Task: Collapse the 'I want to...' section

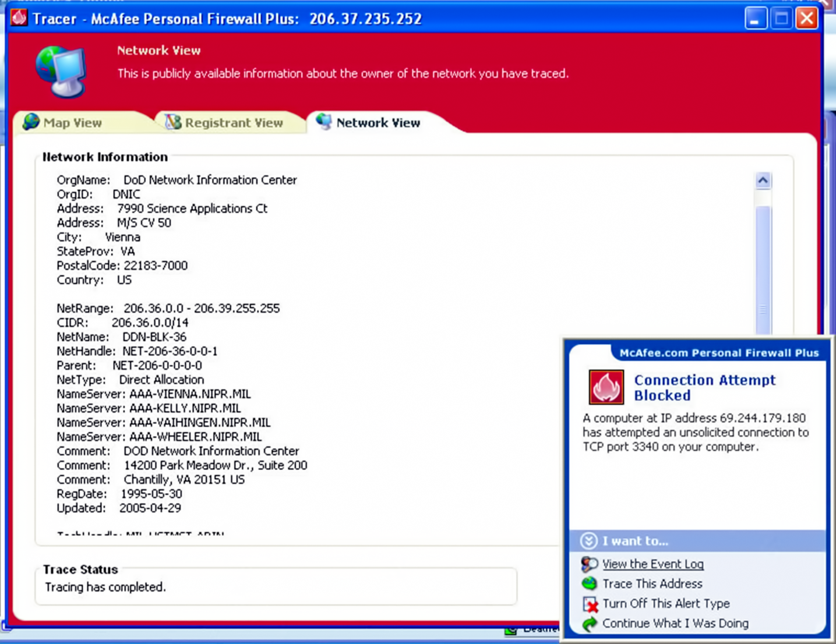Action: [588, 541]
